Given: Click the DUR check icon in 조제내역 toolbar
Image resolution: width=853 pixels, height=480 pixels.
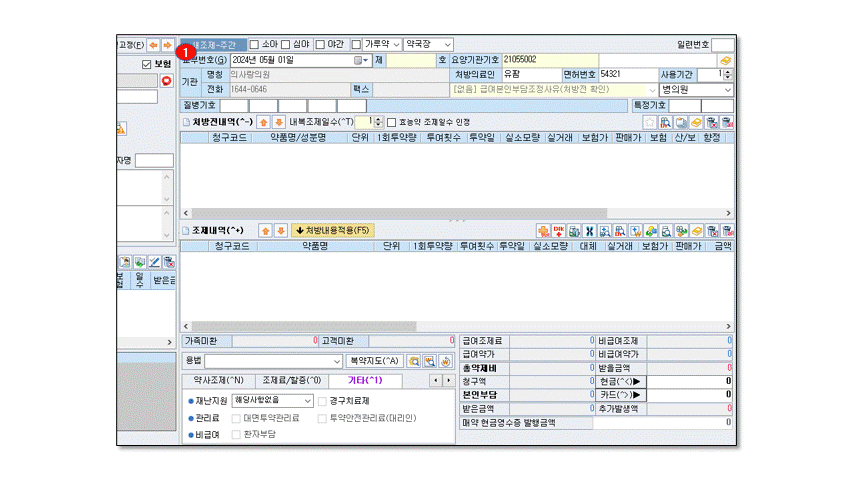Looking at the screenshot, I should pos(559,230).
